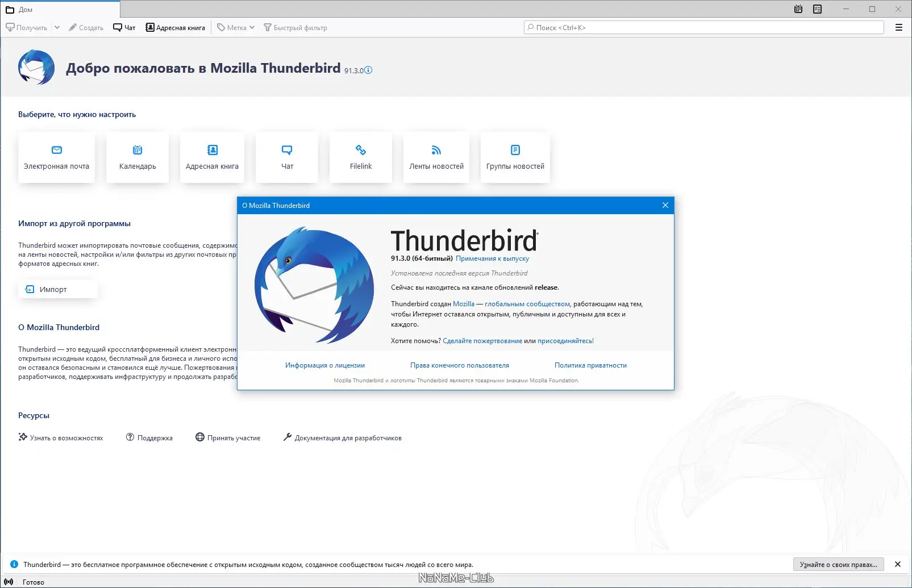Toggle the Быстрый фильтр button
912x588 pixels.
[x=295, y=27]
